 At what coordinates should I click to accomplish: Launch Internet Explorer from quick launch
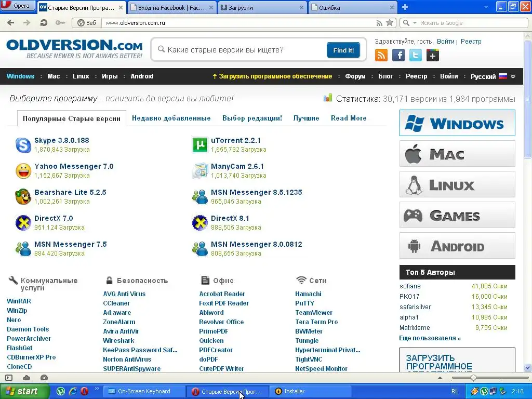click(73, 391)
